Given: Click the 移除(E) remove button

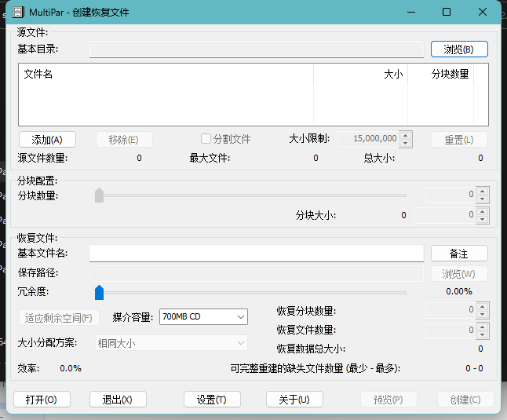Looking at the screenshot, I should coord(124,140).
